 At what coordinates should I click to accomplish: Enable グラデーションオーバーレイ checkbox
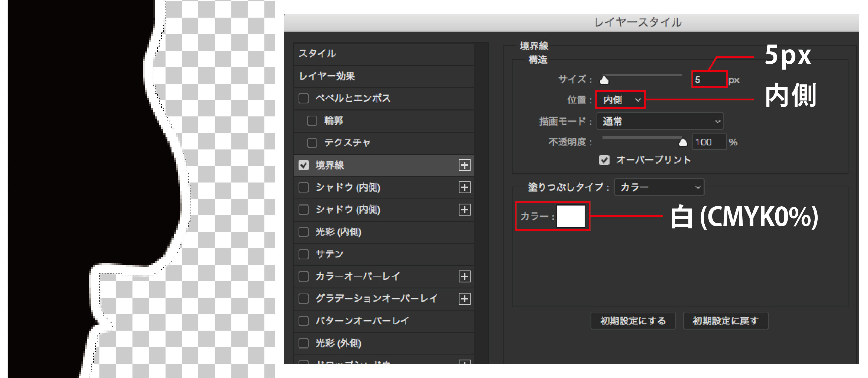click(304, 299)
